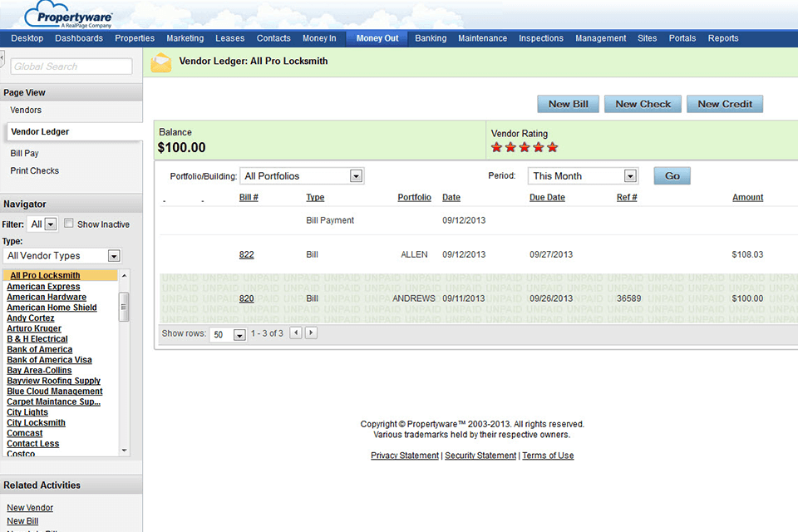The height and width of the screenshot is (532, 798).
Task: Open the Period This Month dropdown
Action: 583,176
